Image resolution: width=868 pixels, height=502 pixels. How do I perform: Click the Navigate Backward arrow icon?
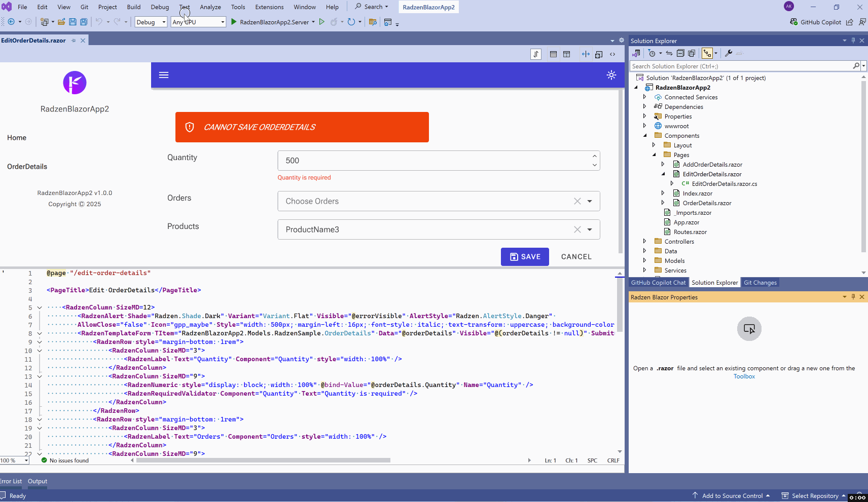click(11, 22)
